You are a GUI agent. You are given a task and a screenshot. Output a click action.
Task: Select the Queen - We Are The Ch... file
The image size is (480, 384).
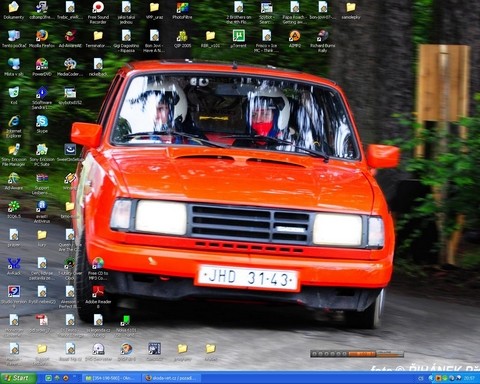pos(70,241)
